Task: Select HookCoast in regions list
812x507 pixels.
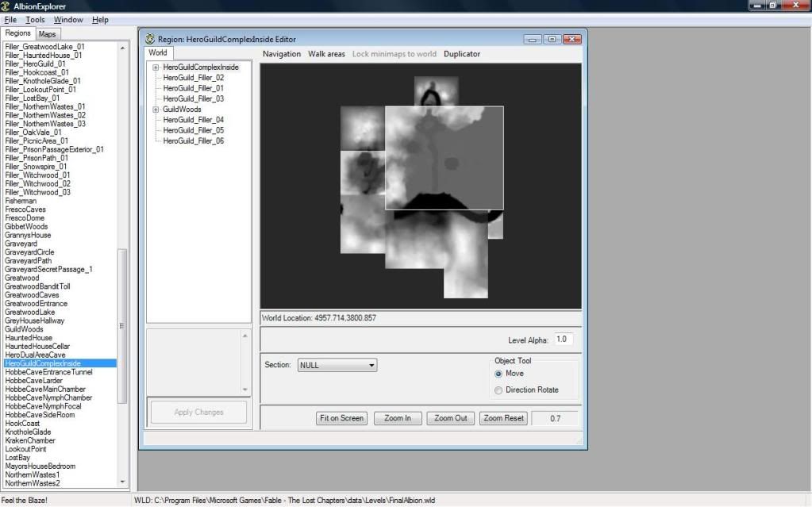Action: [22, 424]
